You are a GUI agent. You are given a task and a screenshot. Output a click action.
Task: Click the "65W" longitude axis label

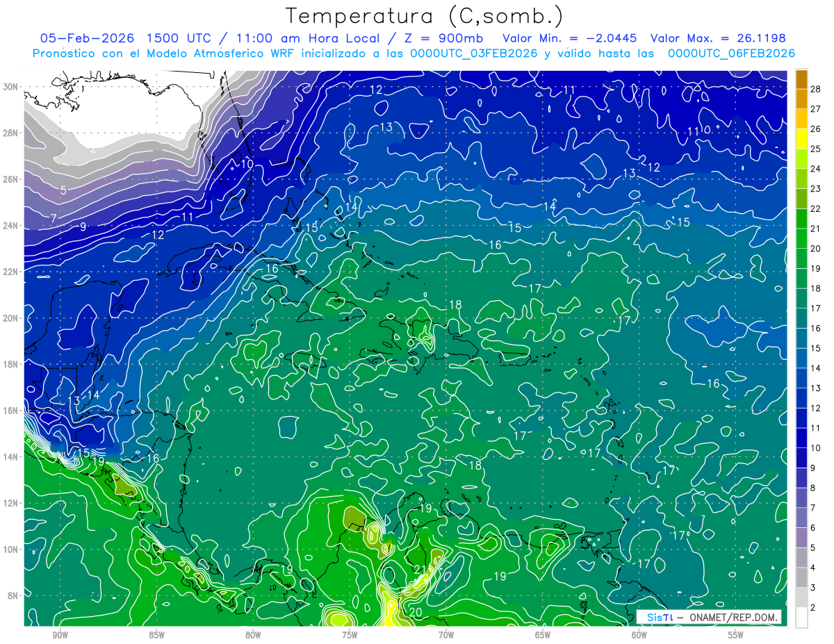(x=543, y=635)
